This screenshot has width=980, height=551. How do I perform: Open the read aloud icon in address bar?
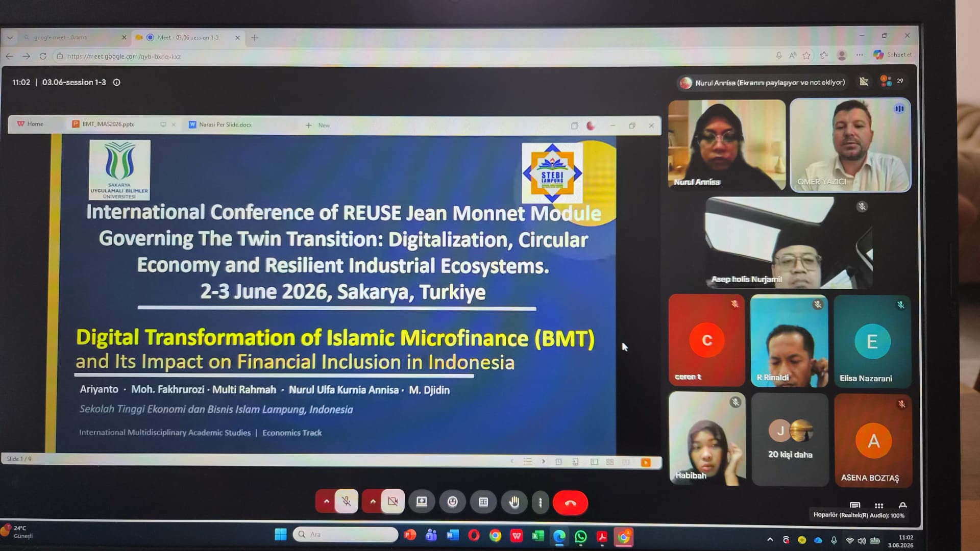tap(792, 56)
